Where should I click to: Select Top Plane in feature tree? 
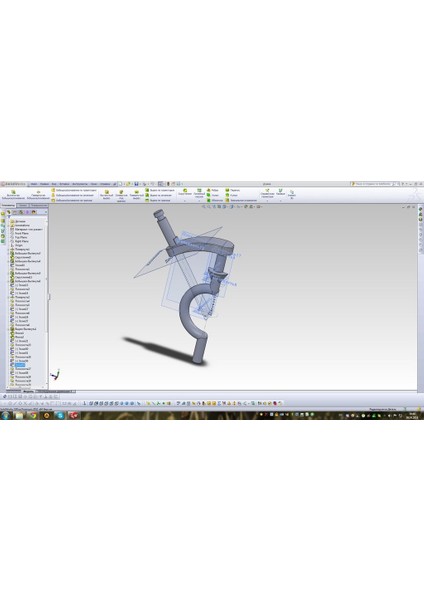click(x=18, y=237)
